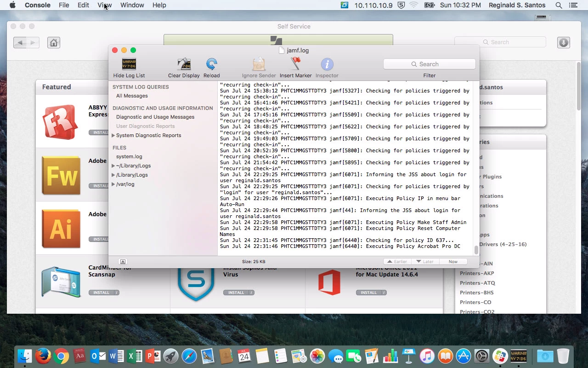Open the Printers-ATQ category
Screen dimensions: 588x368
coord(477,283)
